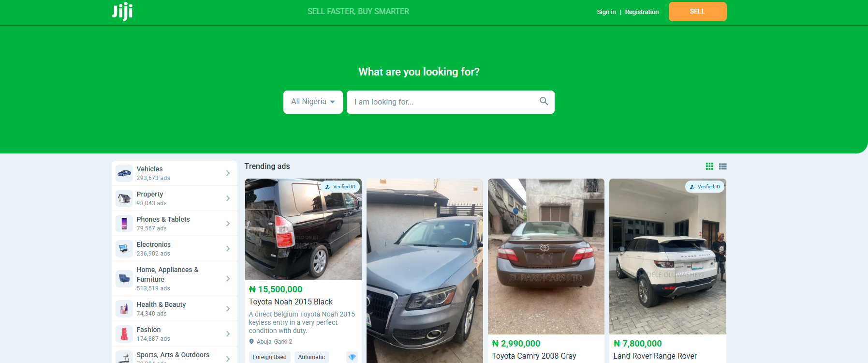Open the Registration link

coord(642,12)
